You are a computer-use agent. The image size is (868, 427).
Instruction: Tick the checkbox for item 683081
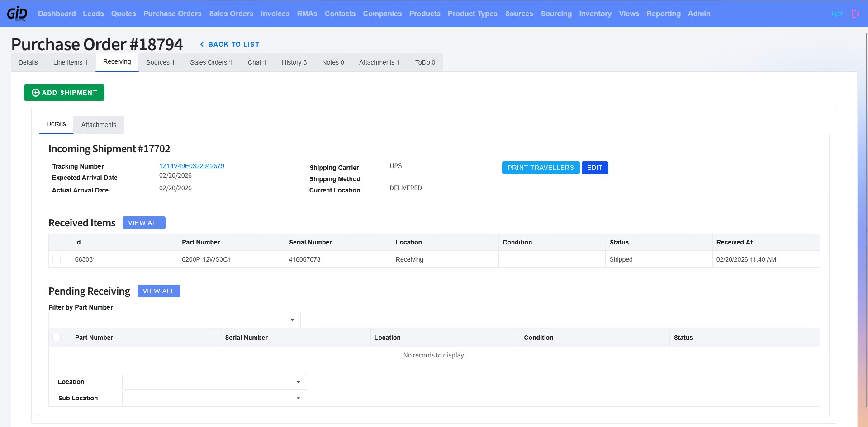click(57, 259)
